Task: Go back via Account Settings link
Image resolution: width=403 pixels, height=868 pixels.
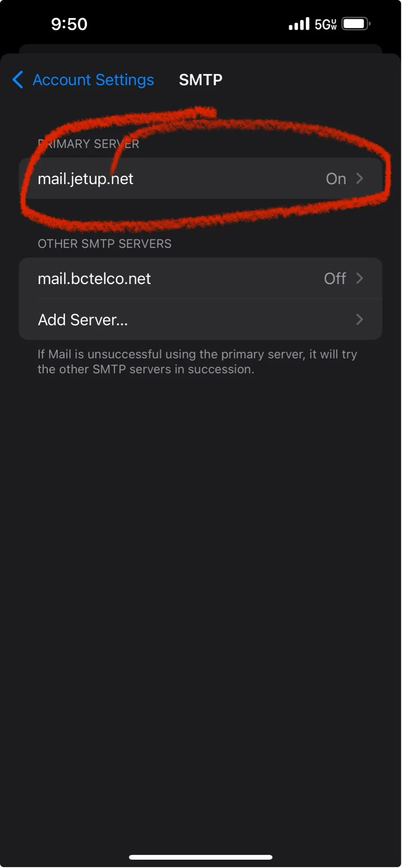Action: point(93,80)
